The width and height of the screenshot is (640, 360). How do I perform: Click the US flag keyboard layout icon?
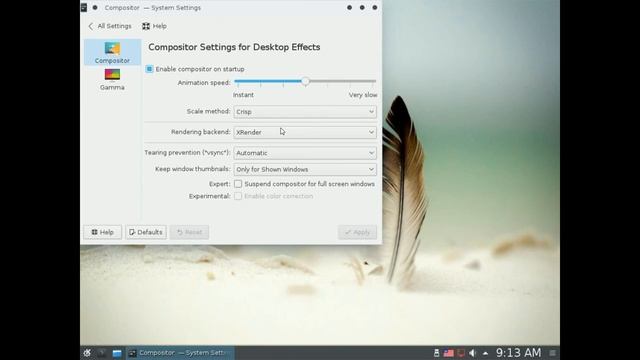click(449, 353)
